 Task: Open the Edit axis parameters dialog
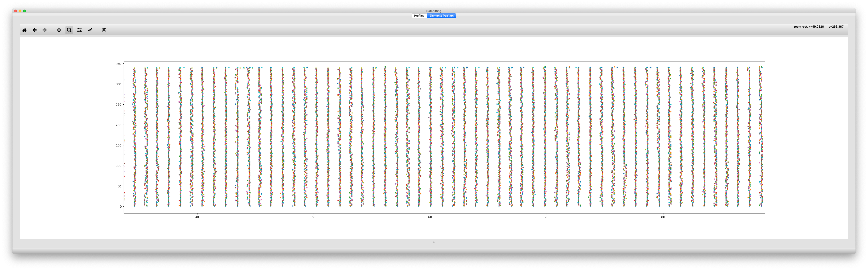coord(90,30)
